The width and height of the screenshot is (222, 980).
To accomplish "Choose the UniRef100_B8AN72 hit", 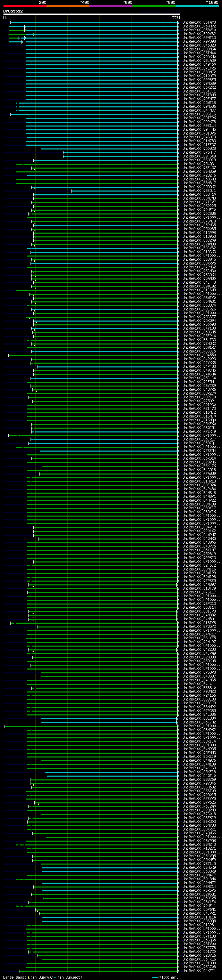I will (199, 72).
